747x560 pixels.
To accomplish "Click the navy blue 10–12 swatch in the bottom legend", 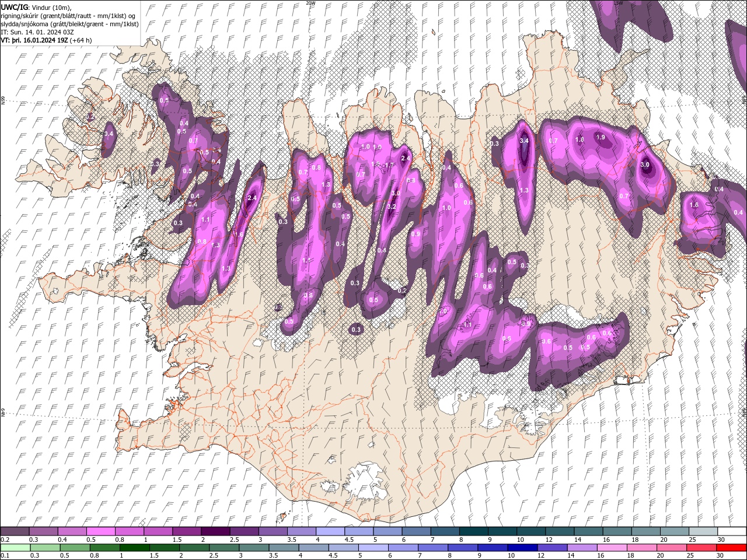I will (x=522, y=547).
